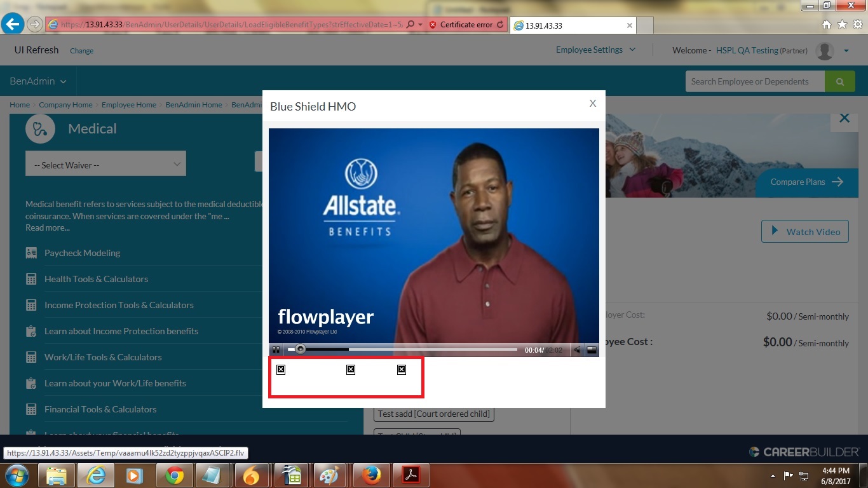Open Learn about Income Protection benefits
The height and width of the screenshot is (488, 868).
point(121,331)
